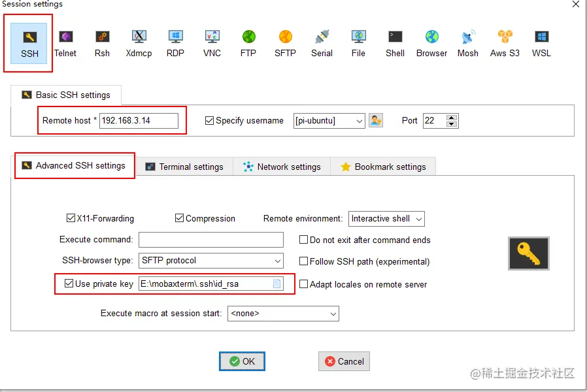587x392 pixels.
Task: Switch to the Basic SSH settings tab
Action: [66, 95]
